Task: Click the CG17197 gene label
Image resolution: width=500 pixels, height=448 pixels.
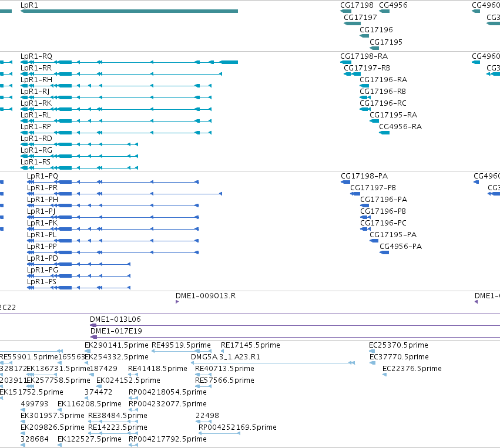Action: tap(360, 18)
